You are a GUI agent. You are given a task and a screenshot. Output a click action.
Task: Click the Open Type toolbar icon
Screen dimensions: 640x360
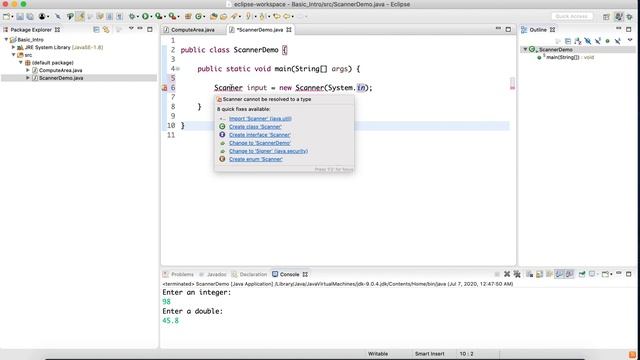point(213,16)
